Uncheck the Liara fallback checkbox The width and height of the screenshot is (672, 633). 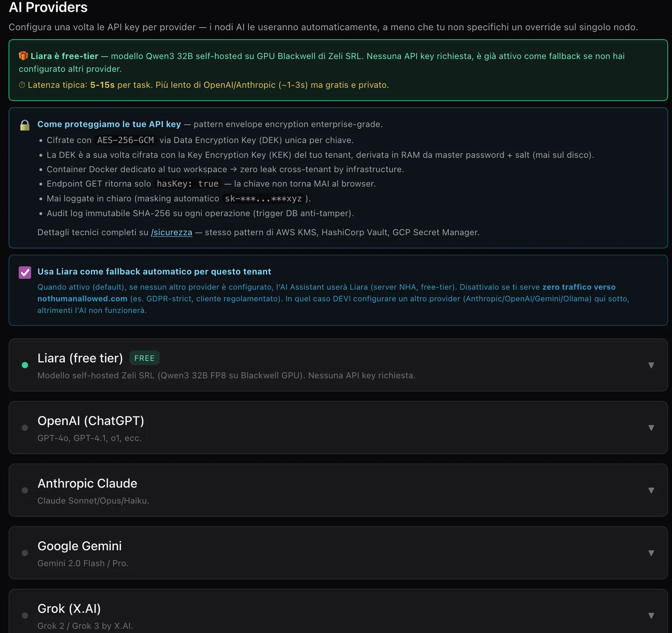point(25,273)
